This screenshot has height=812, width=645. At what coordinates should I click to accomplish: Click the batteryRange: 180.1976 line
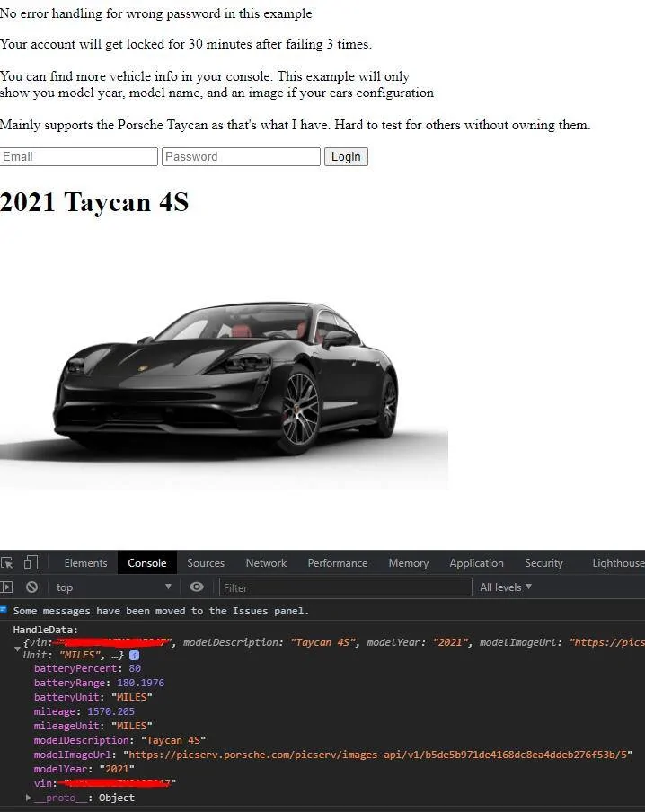click(99, 683)
